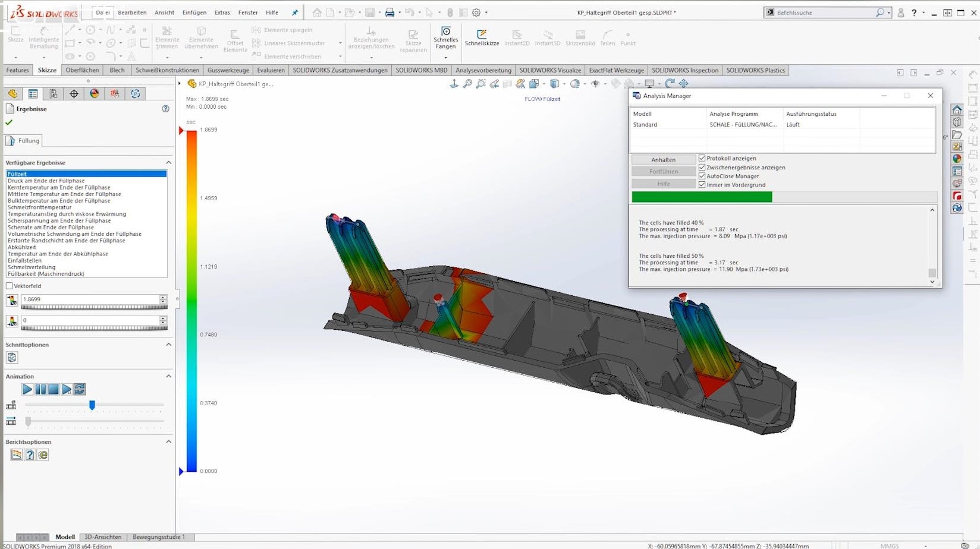The image size is (980, 549).
Task: Uncheck Zwischenergebnisse anzeigen
Action: [702, 167]
